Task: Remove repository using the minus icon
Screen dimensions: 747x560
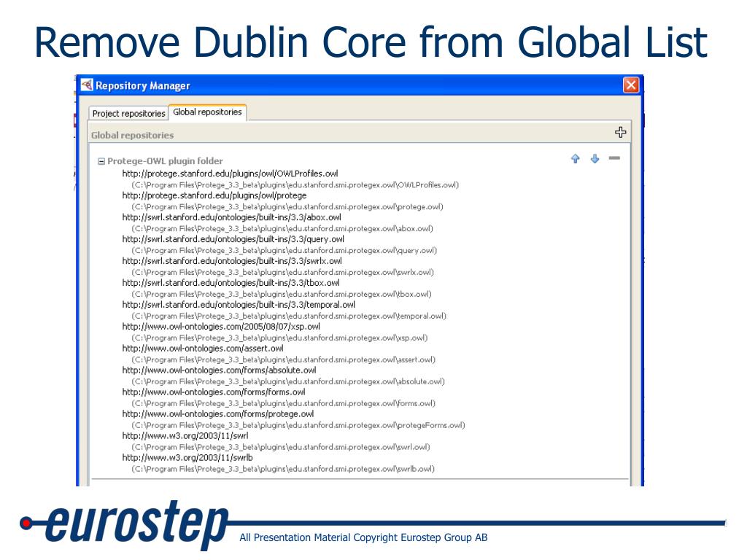Action: point(614,158)
